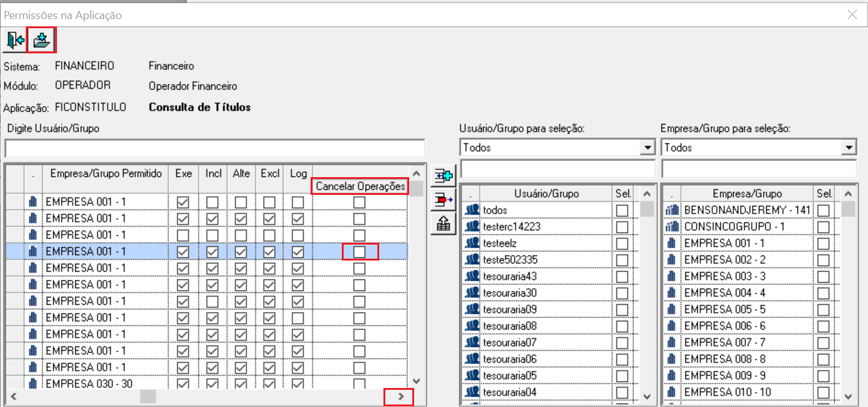Screen dimensions: 868x407
Task: Click the group icon beside teste502335
Action: pos(472,260)
